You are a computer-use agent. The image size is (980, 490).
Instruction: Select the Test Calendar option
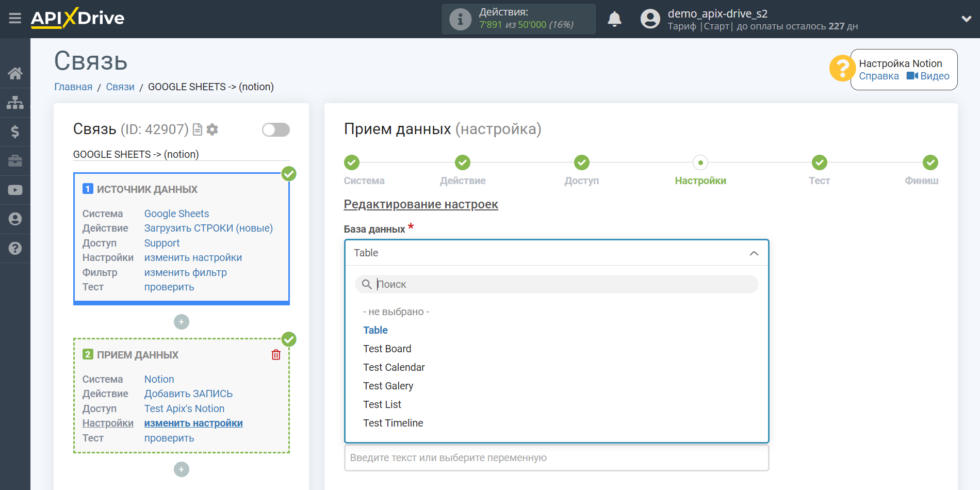pyautogui.click(x=394, y=367)
